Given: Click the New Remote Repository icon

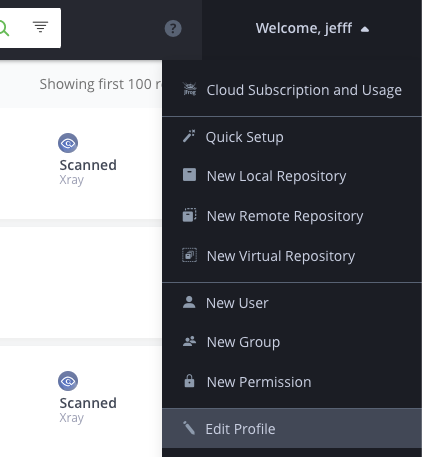Looking at the screenshot, I should (189, 215).
